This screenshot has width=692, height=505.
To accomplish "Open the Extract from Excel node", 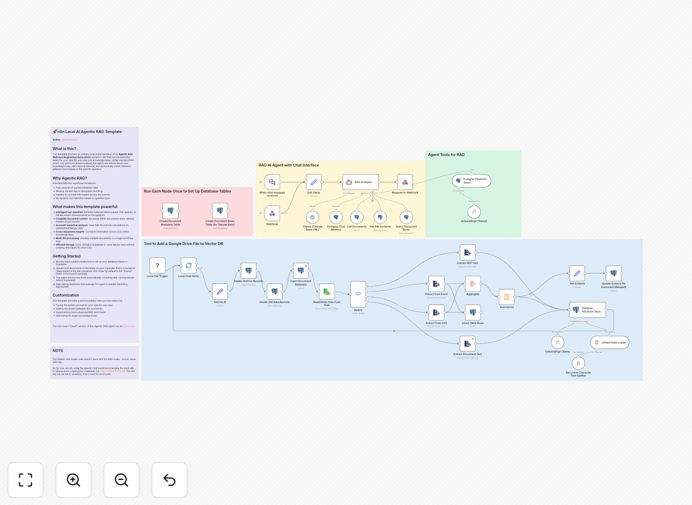I will 436,284.
